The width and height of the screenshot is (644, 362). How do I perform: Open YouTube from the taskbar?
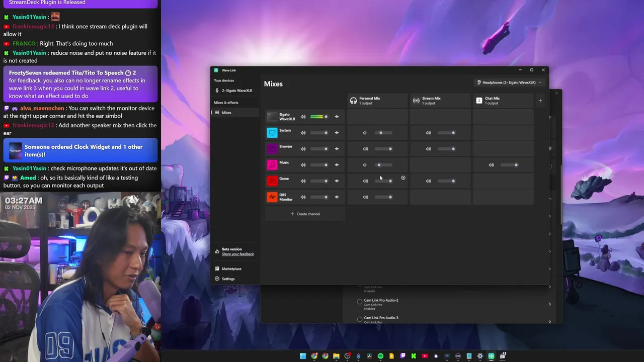(x=425, y=356)
